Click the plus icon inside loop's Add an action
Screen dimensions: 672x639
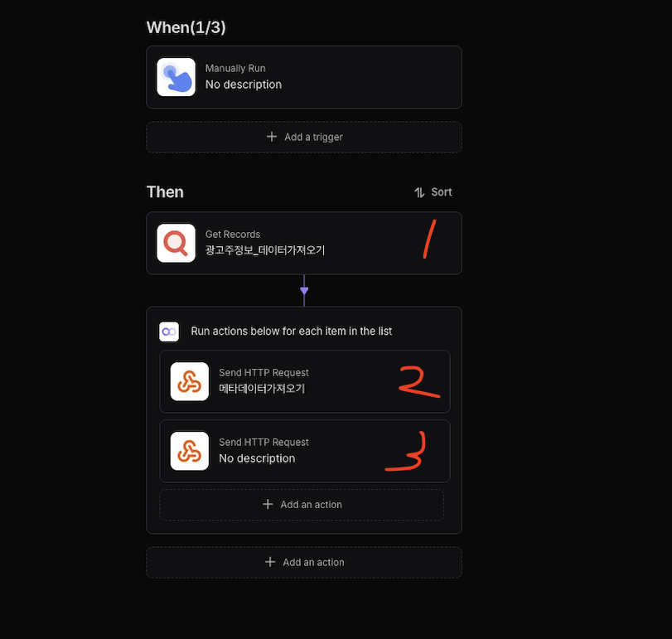(268, 505)
